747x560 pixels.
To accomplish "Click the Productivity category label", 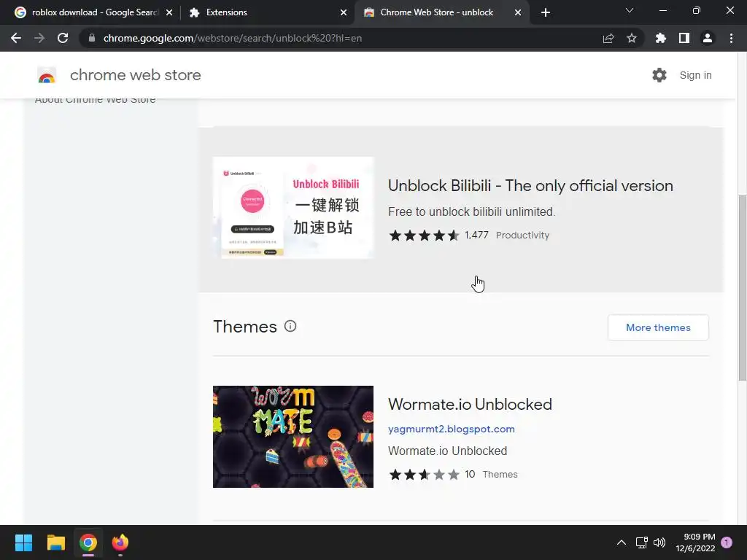I will (522, 236).
